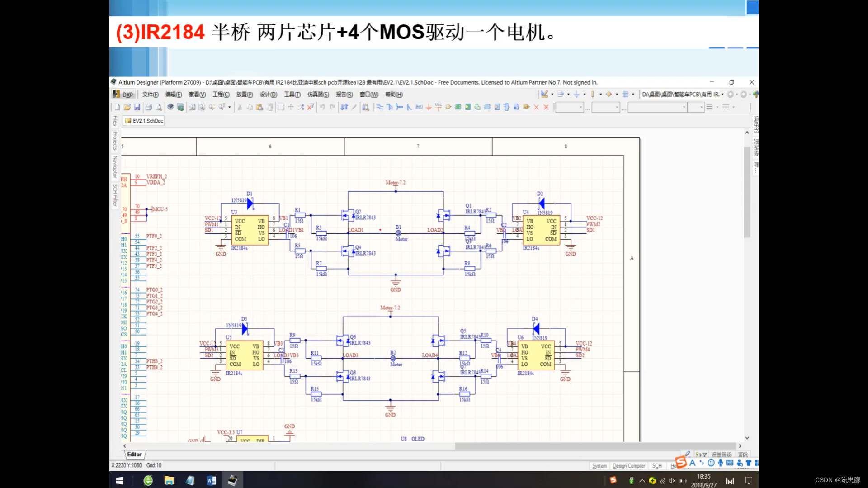This screenshot has height=488, width=868.
Task: Save the schematic with the floppy disk icon
Action: (137, 107)
